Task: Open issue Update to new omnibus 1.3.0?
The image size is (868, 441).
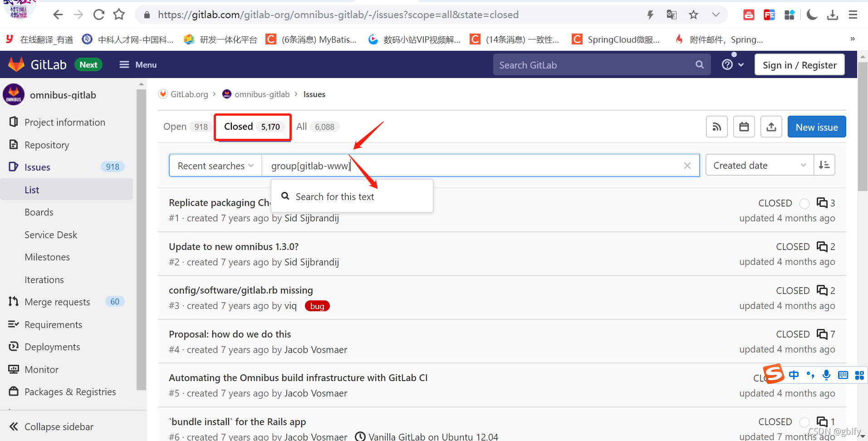Action: (x=234, y=246)
